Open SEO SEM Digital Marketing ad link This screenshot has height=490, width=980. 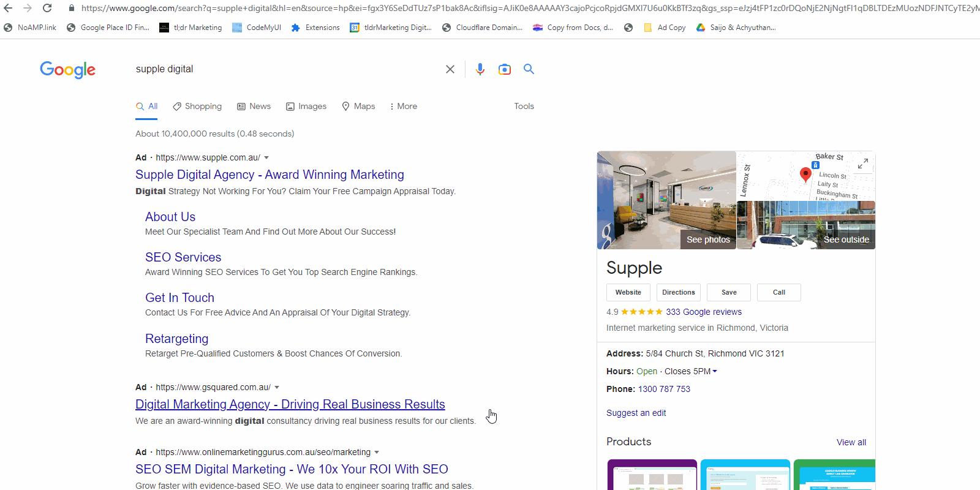[292, 470]
